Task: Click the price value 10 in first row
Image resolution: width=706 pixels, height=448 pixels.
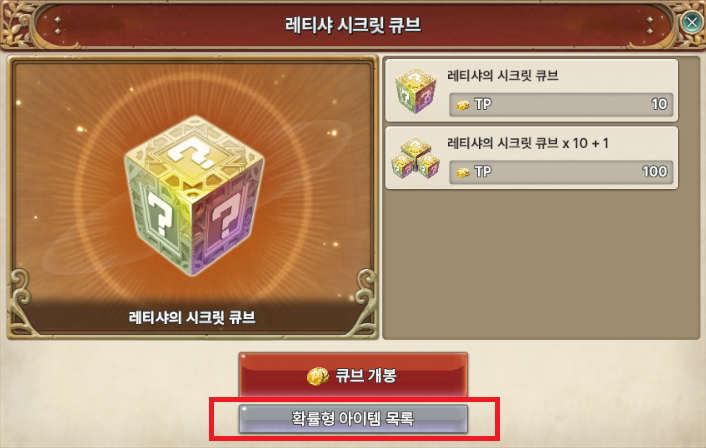Action: [659, 104]
